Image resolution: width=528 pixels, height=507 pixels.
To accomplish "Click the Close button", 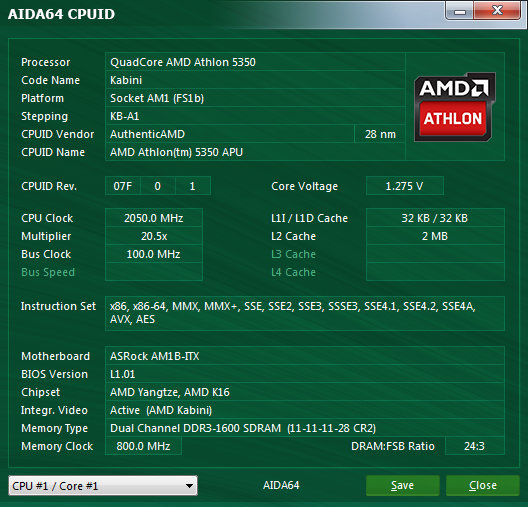I will coord(483,485).
